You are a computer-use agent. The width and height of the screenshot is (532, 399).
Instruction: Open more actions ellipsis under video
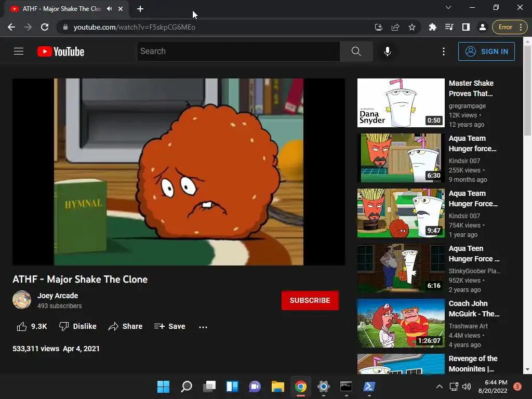coord(203,327)
